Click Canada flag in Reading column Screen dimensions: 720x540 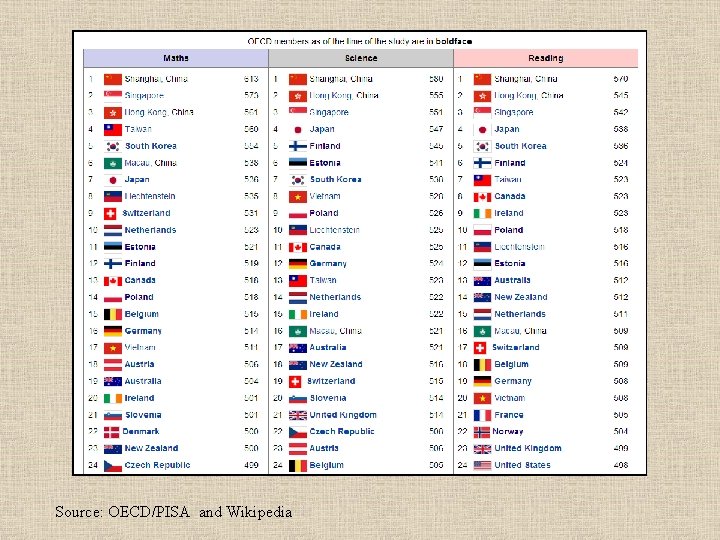482,197
